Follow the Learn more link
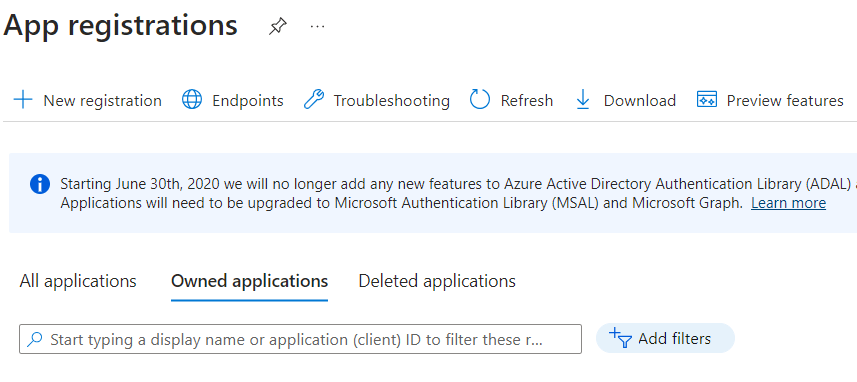This screenshot has height=382, width=857. click(x=788, y=203)
